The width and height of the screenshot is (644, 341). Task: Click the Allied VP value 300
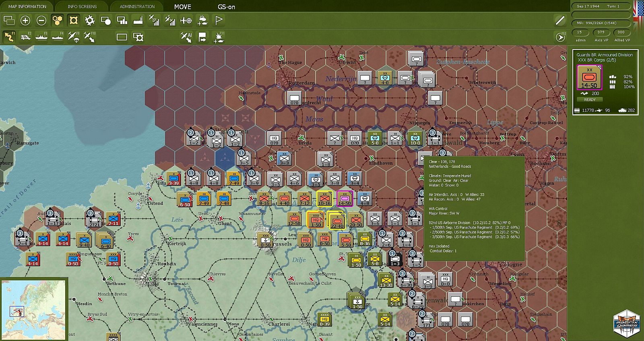coord(621,32)
